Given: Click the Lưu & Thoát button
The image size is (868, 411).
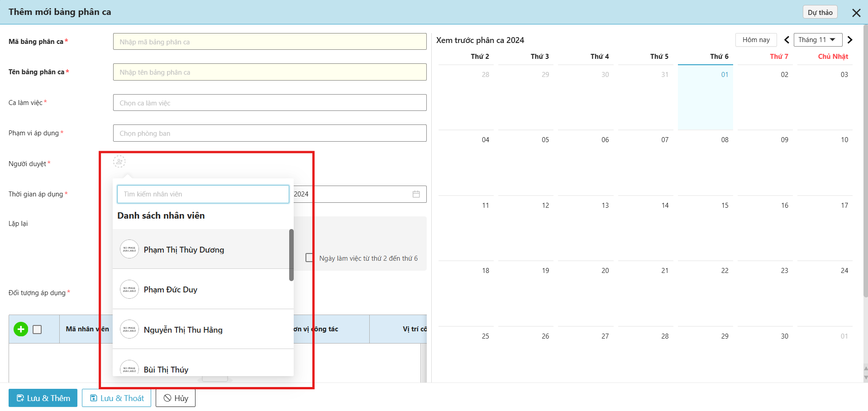Looking at the screenshot, I should coord(116,398).
